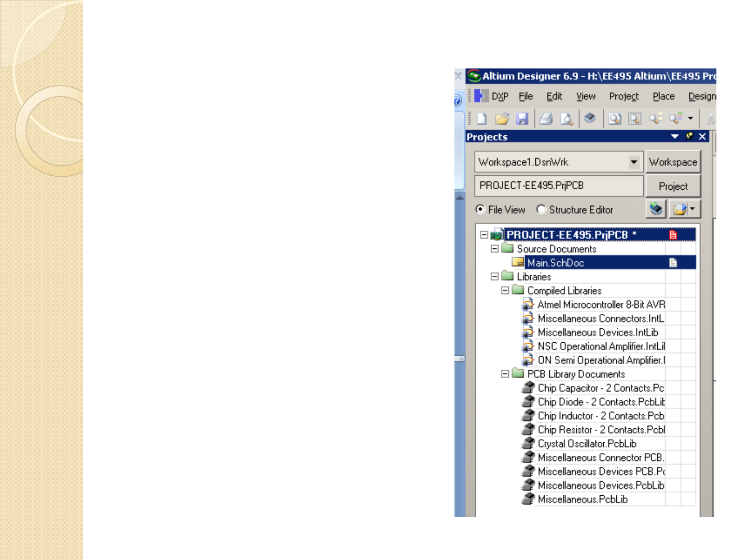Click the PROJECT-EE495.PrjPCB text field

(x=559, y=186)
